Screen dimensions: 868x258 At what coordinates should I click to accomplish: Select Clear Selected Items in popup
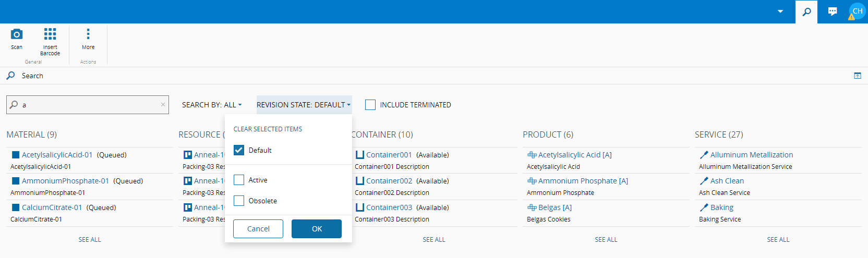[x=268, y=129]
